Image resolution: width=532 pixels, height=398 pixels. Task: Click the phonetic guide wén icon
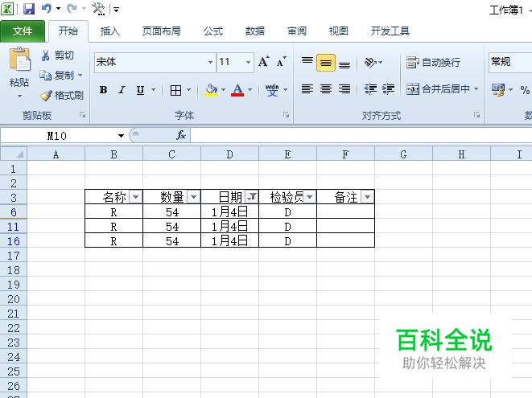(x=272, y=90)
